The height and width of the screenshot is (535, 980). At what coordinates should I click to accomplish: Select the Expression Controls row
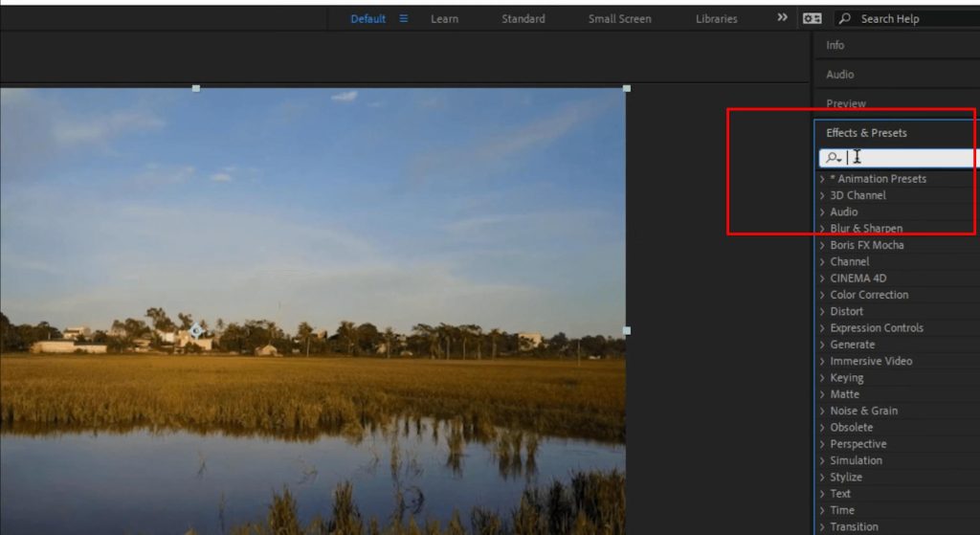point(899,327)
